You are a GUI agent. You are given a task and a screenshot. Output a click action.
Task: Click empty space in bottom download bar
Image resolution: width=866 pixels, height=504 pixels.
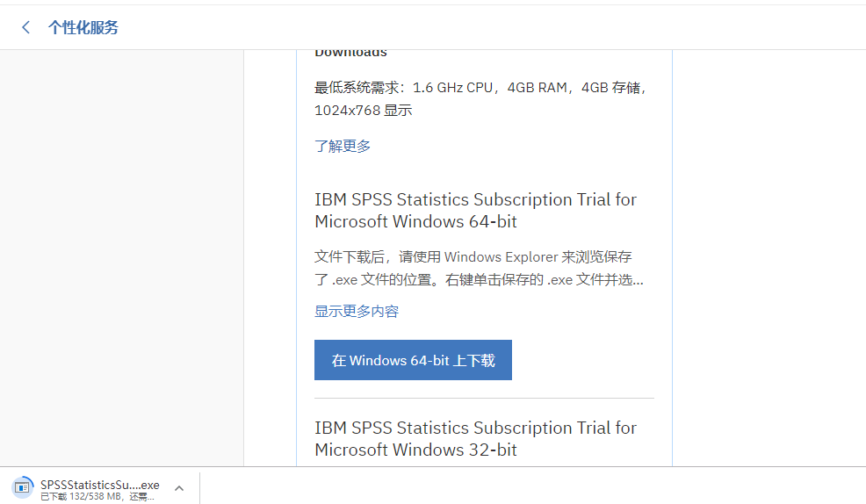(x=527, y=486)
